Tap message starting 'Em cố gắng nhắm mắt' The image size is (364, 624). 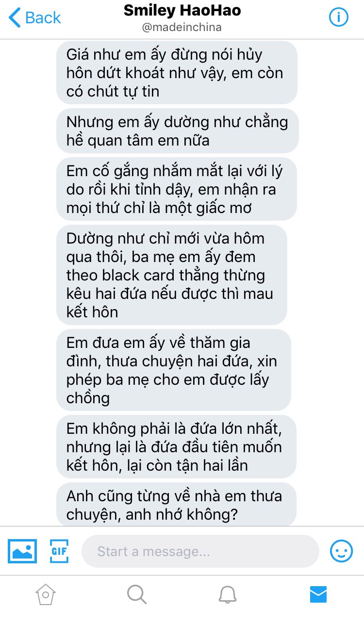pyautogui.click(x=177, y=189)
